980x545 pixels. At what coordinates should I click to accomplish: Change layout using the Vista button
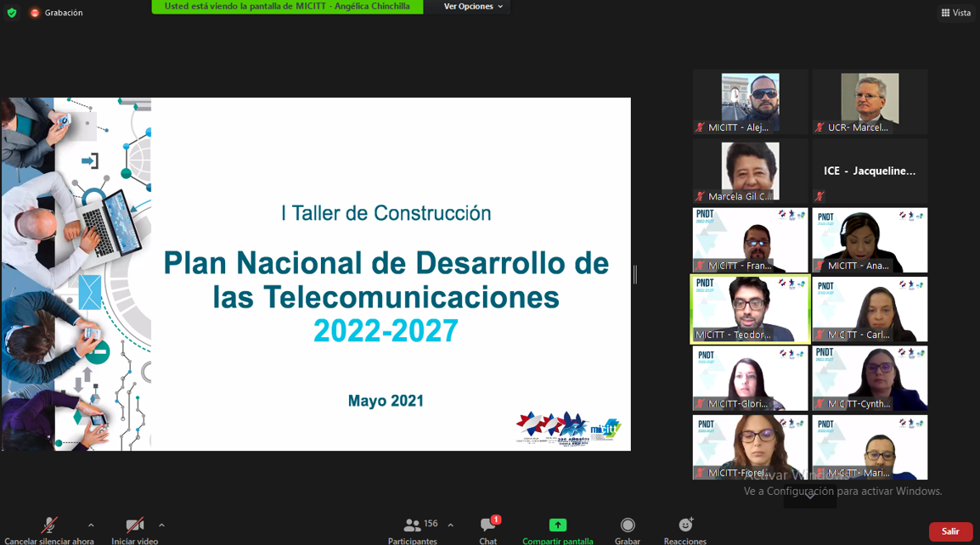tap(956, 13)
